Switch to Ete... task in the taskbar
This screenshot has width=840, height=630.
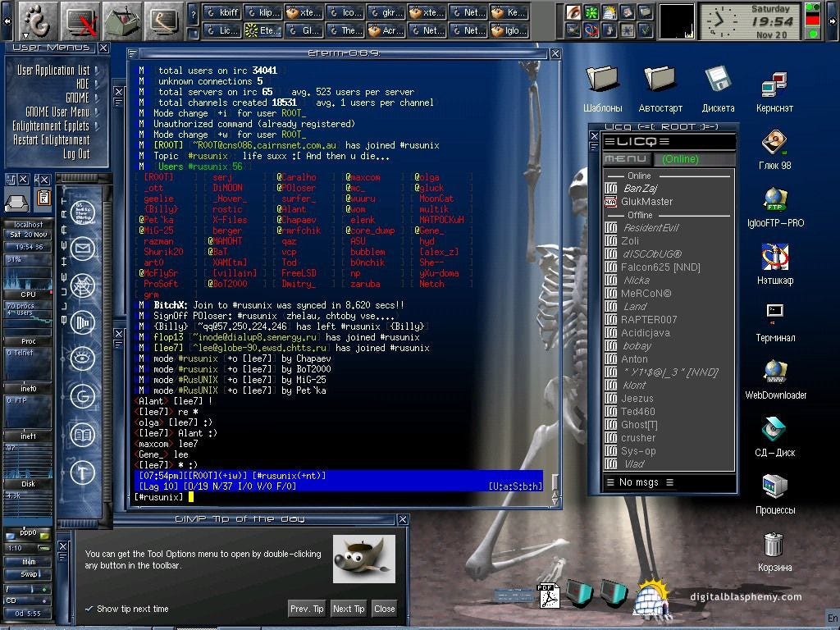point(263,30)
